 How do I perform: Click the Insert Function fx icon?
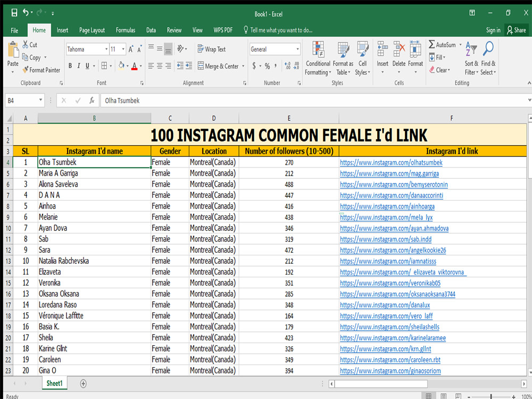[x=92, y=100]
